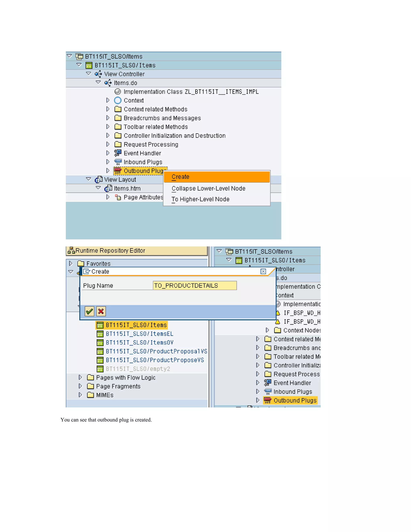Choose To Higher-Level Node menu entry
The width and height of the screenshot is (411, 532).
tap(200, 199)
